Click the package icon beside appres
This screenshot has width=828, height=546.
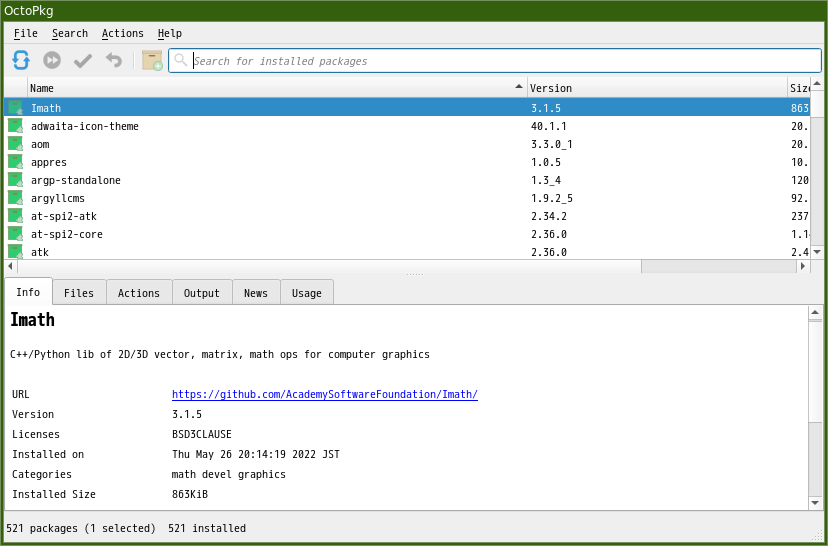pos(16,162)
